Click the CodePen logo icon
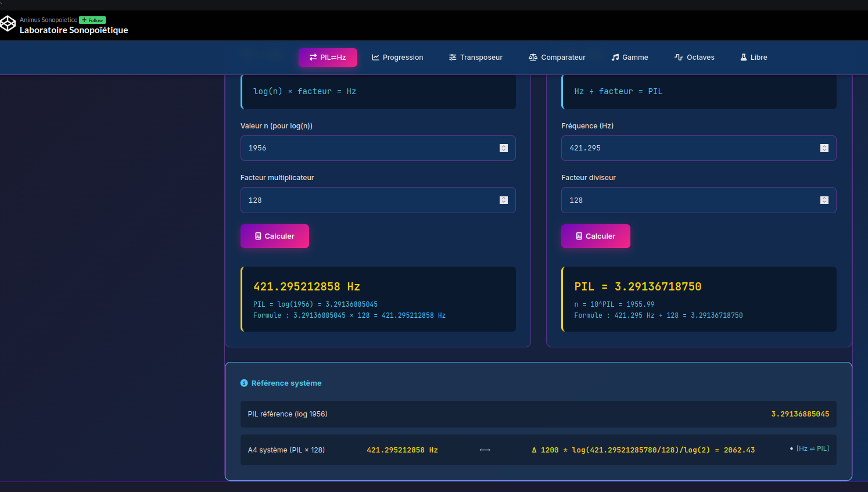Screen dimensions: 868x492 [x=8, y=24]
